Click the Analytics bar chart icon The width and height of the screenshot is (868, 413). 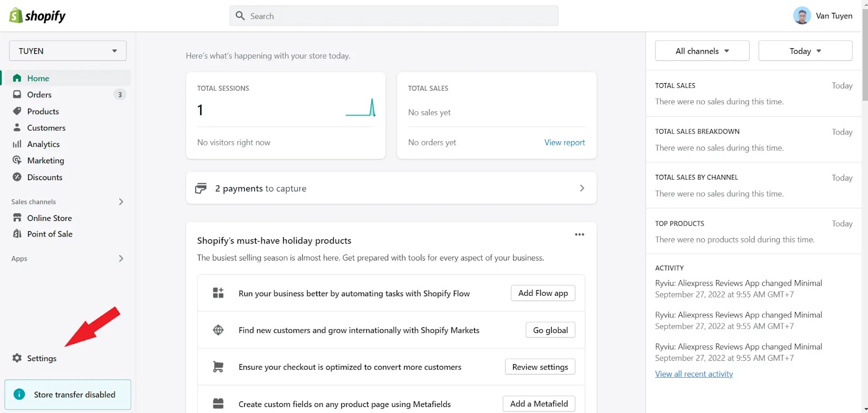click(17, 144)
